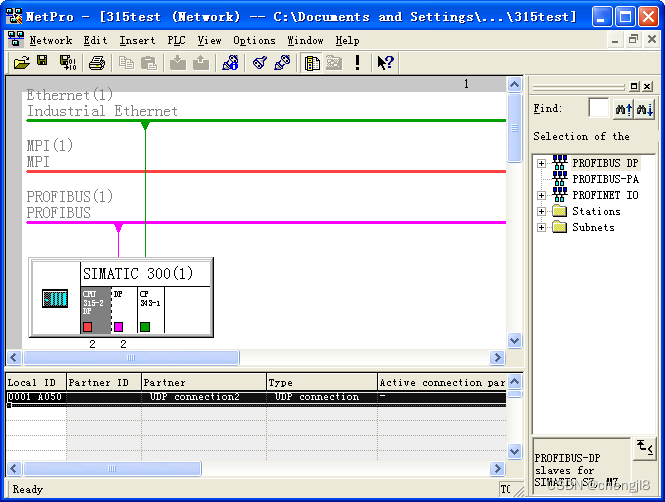The image size is (665, 502).
Task: Click the catalog panel dock icon
Action: tap(634, 86)
